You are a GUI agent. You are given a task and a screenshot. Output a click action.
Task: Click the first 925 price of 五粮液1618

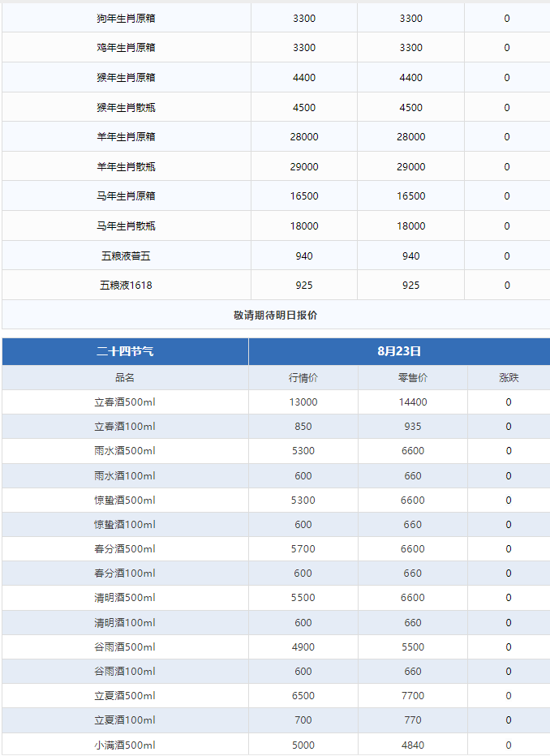304,286
